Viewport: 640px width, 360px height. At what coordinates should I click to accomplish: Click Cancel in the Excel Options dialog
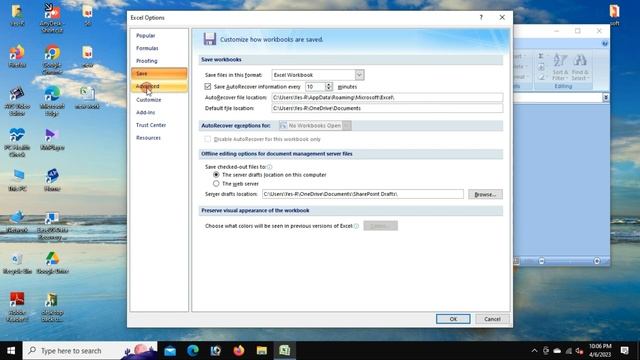[492, 319]
